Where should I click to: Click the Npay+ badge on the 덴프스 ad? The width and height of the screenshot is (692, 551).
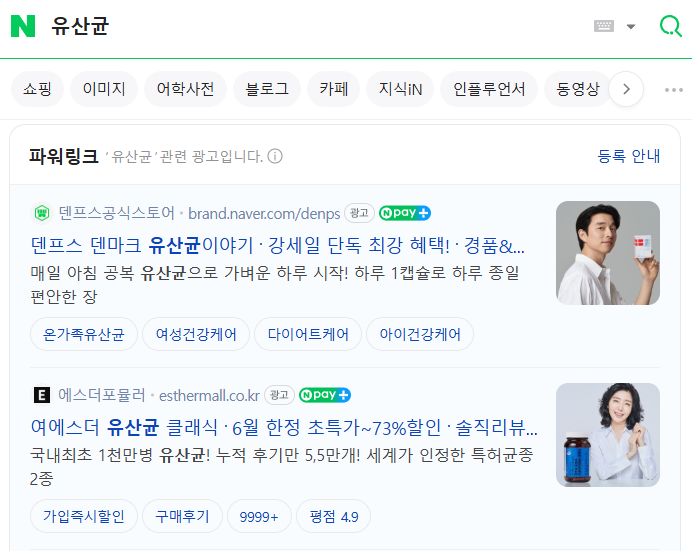pos(405,214)
